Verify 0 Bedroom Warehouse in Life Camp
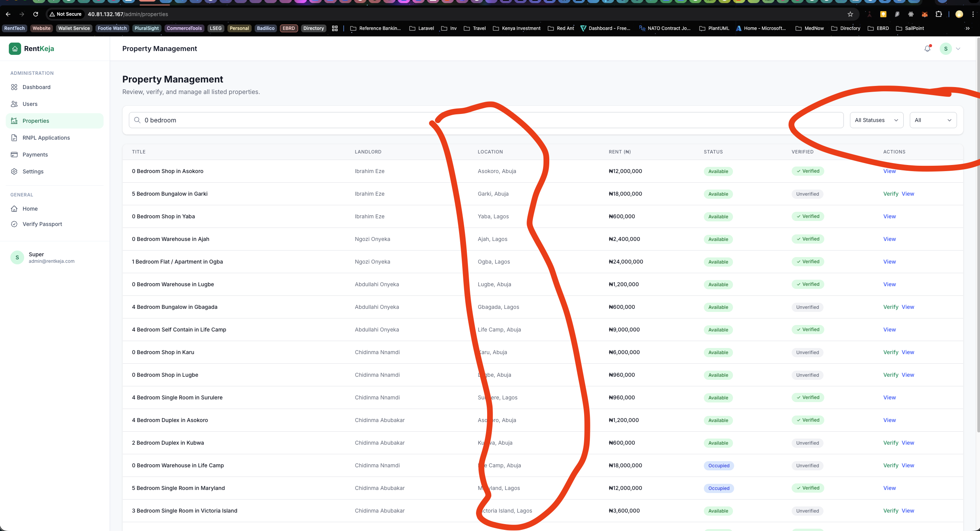This screenshot has height=531, width=980. click(x=890, y=465)
